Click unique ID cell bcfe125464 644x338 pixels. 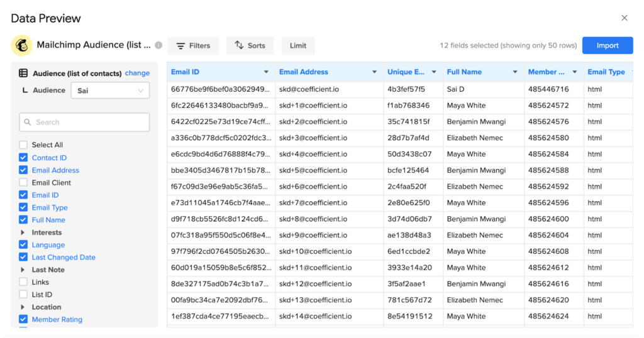414,170
